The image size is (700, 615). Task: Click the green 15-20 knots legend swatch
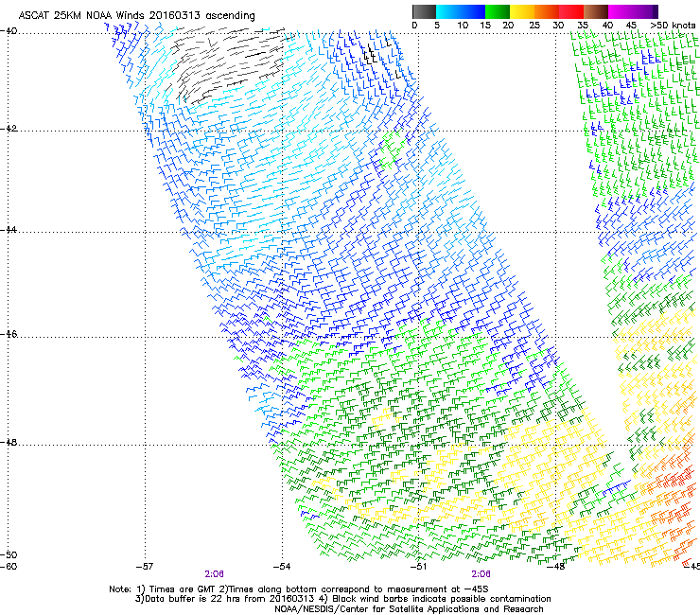pyautogui.click(x=498, y=11)
